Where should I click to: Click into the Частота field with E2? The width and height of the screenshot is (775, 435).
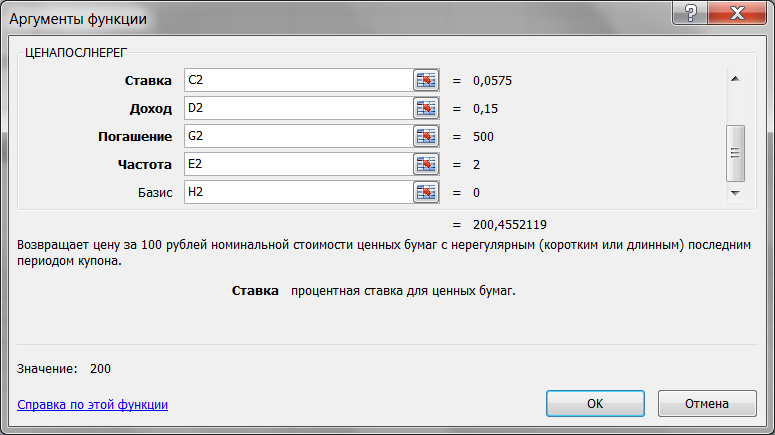(299, 164)
